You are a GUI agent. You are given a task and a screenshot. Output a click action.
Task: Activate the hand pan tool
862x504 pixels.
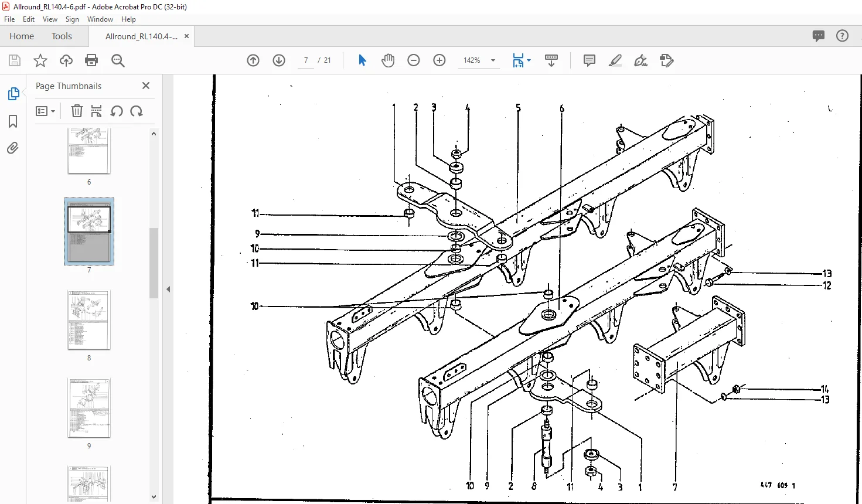pos(388,60)
